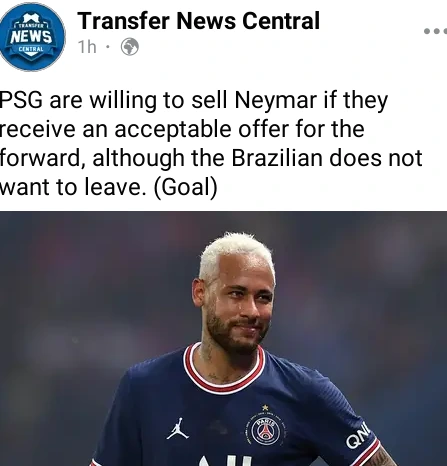Click the 1h post timestamp
447x466 pixels.
[87, 47]
